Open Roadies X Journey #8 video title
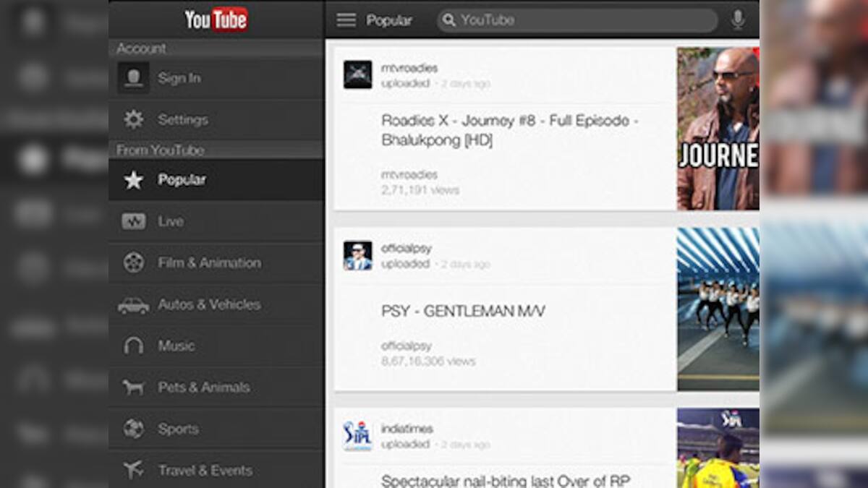Screen dimensions: 868x488 [x=510, y=130]
